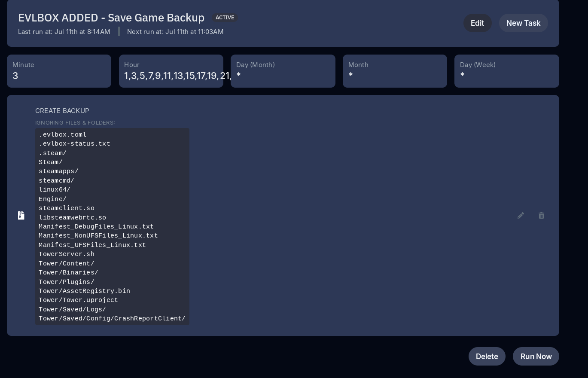Click the ACTIVE status badge
Image resolution: width=588 pixels, height=378 pixels.
click(x=225, y=18)
